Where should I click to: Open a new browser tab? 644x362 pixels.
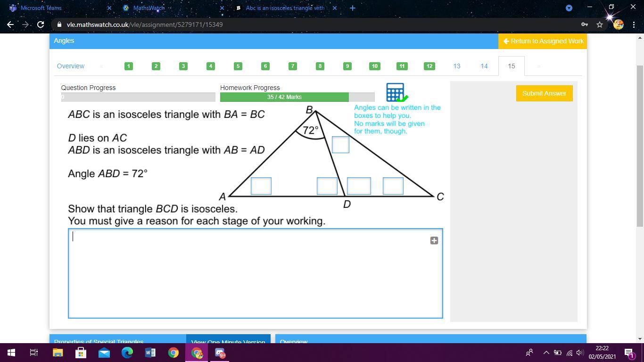point(352,8)
